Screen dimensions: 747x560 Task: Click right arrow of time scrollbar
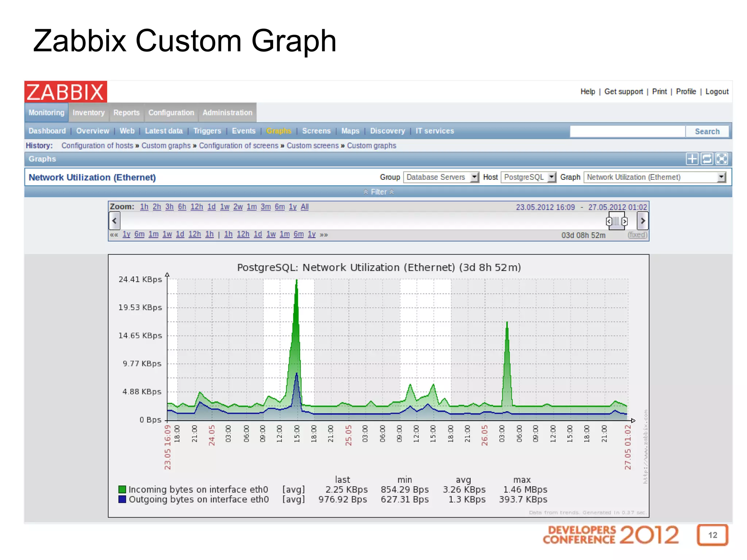(x=643, y=221)
